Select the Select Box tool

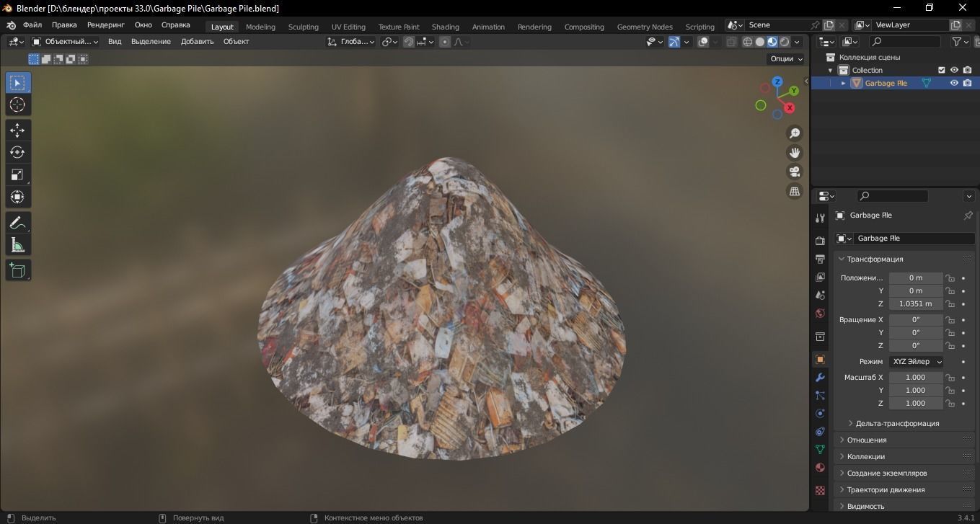tap(18, 83)
